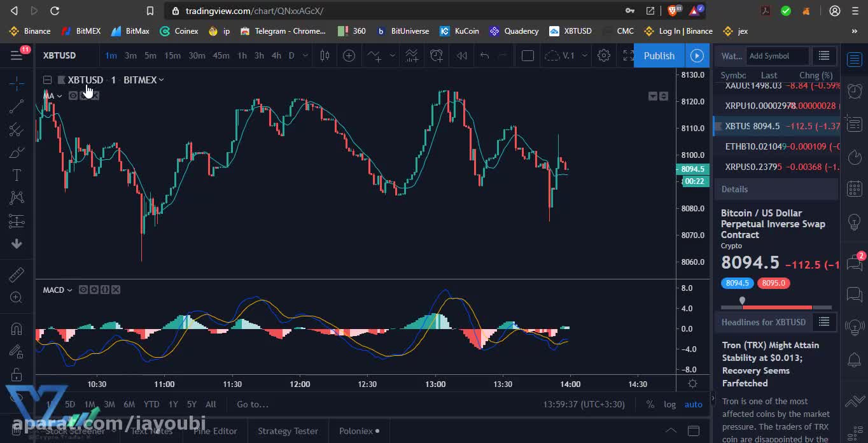Toggle auto scale on price axis

coord(693,404)
